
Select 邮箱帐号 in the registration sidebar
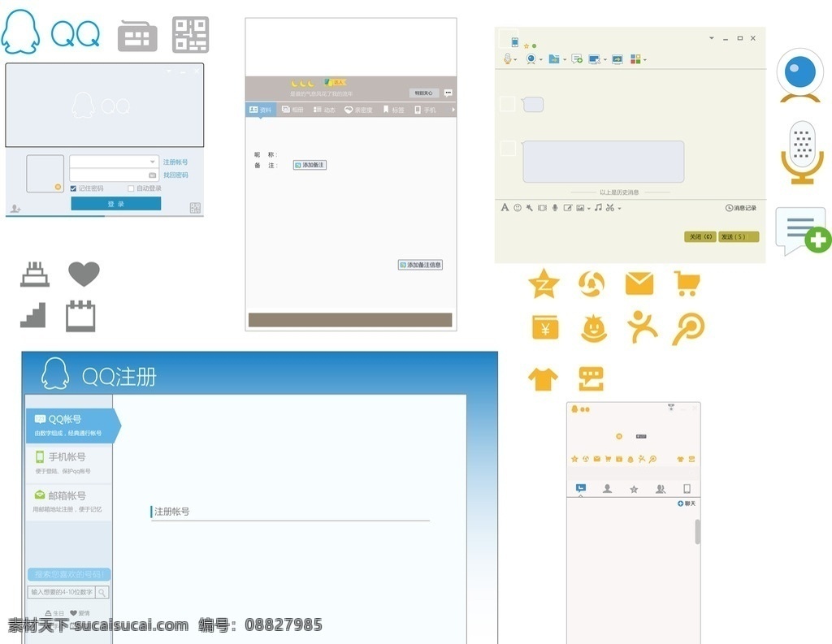68,501
